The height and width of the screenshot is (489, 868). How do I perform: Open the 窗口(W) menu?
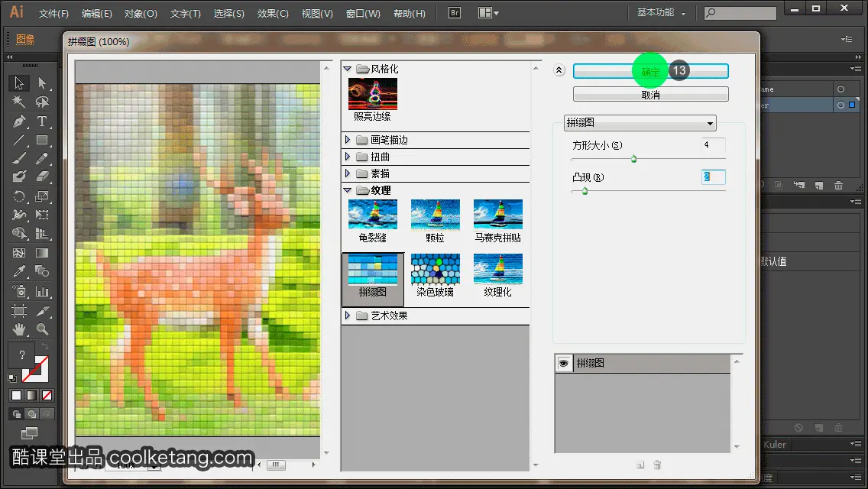(x=363, y=13)
